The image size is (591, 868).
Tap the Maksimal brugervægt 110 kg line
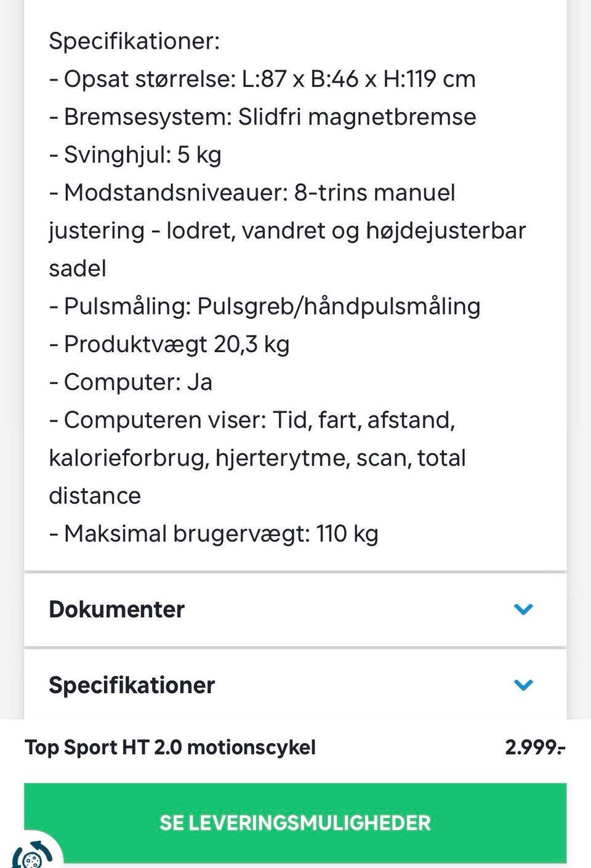coord(214,534)
